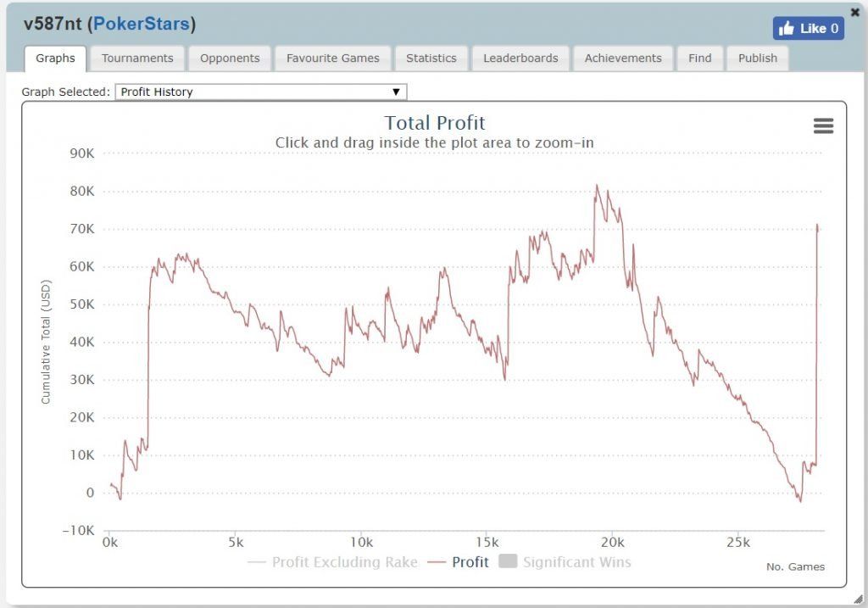868x608 pixels.
Task: Select the Find tab
Action: (699, 59)
